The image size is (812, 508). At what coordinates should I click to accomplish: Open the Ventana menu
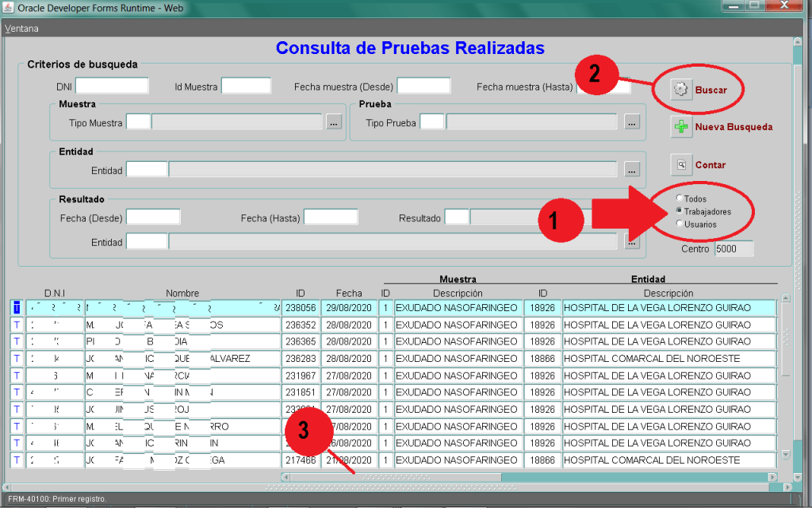tap(21, 29)
